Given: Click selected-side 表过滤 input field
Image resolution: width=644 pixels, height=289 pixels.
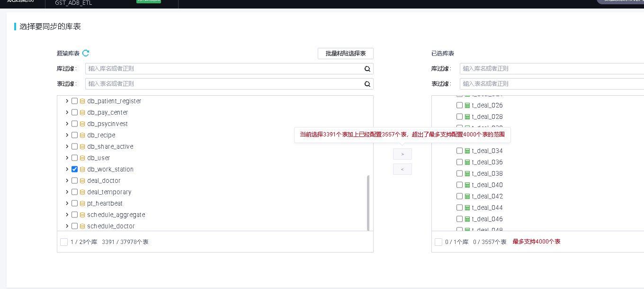Looking at the screenshot, I should click(x=552, y=84).
